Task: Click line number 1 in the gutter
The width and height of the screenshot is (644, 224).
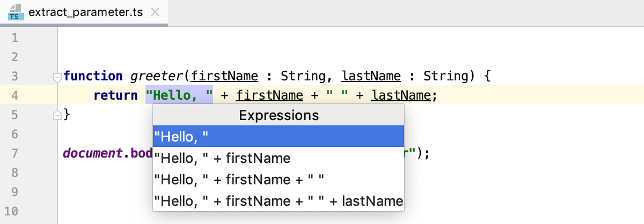Action: coord(14,38)
